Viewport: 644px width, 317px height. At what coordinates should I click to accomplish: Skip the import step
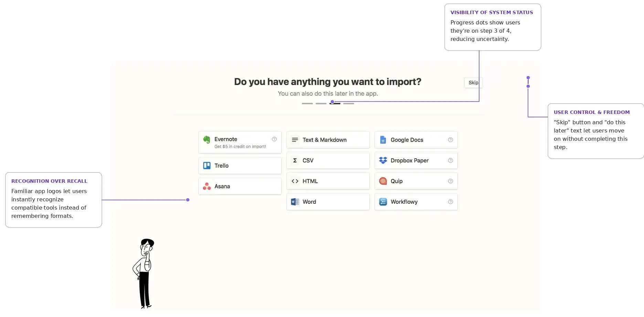473,83
